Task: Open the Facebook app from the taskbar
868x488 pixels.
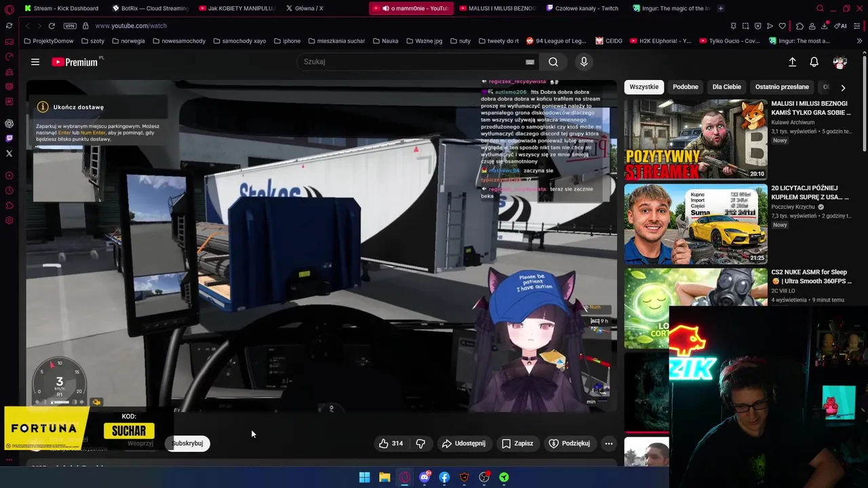Action: [444, 477]
